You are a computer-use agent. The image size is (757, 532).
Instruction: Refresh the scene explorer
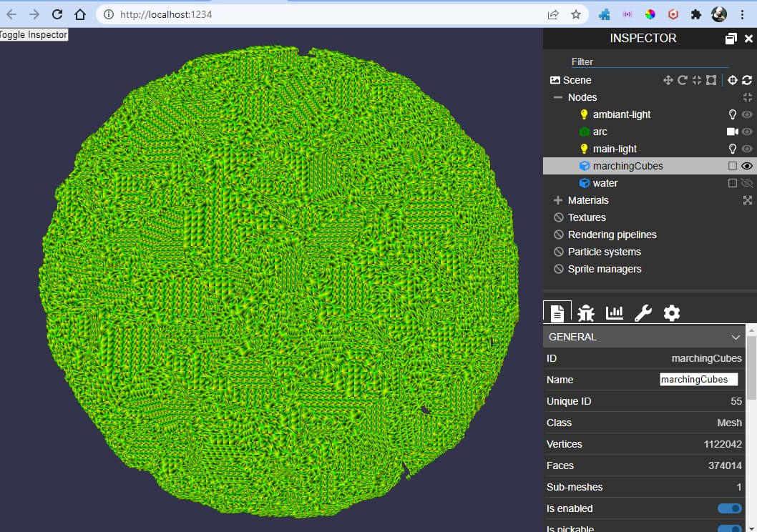(747, 80)
